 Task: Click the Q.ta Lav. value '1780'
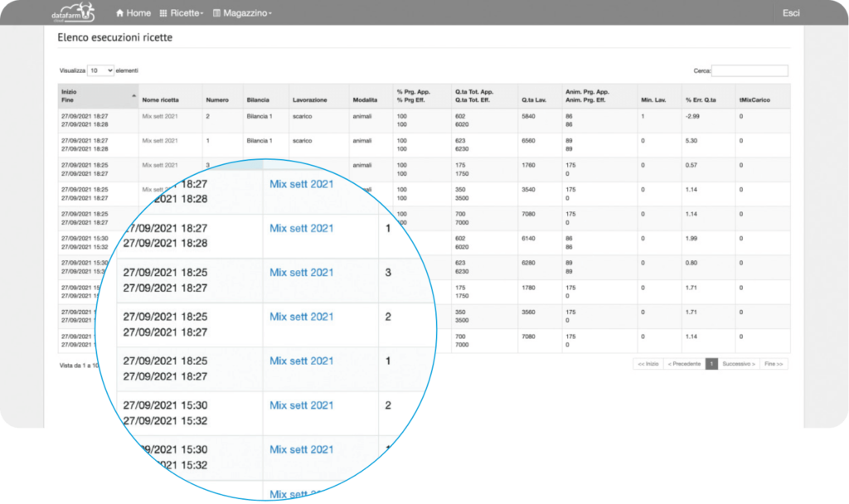pos(528,288)
